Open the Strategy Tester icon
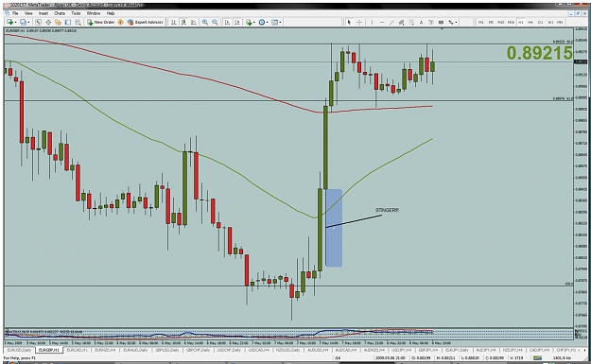 pos(78,23)
